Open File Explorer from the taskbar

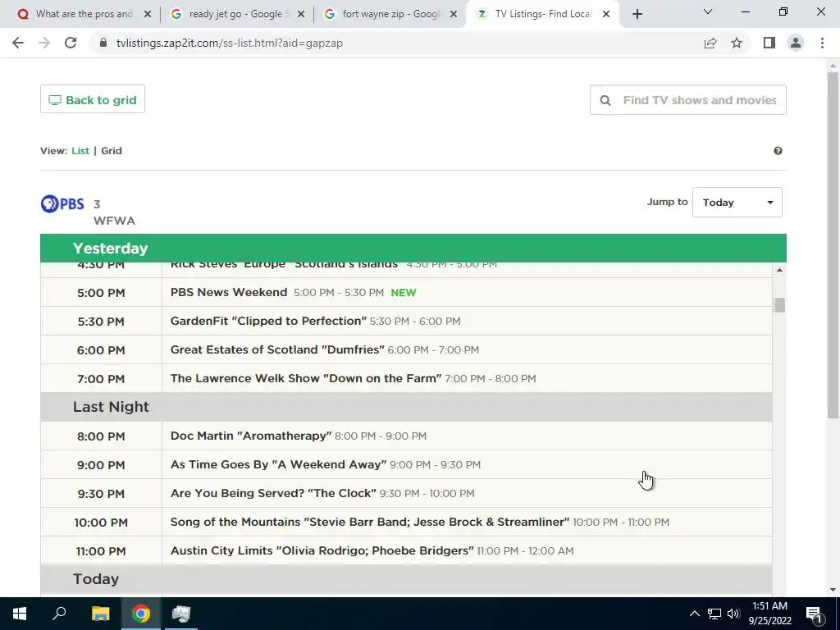(100, 614)
